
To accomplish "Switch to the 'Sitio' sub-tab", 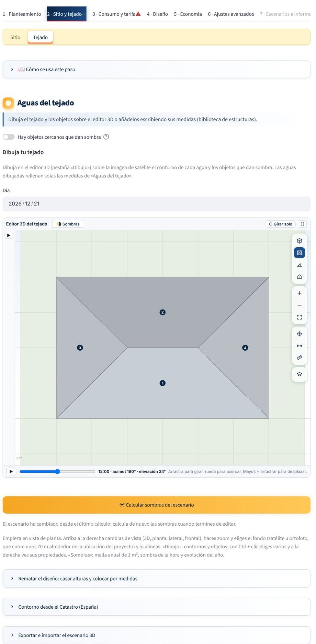I will click(15, 37).
